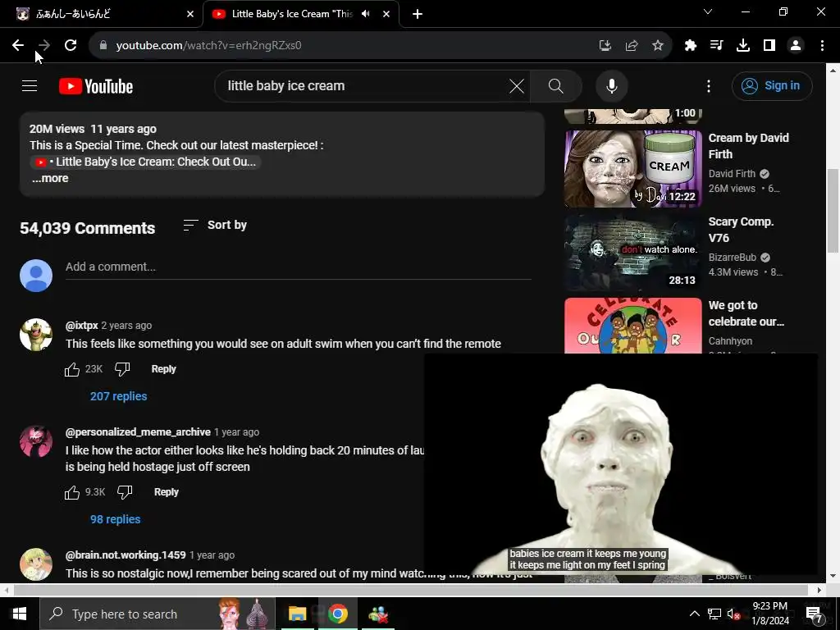Open media controls icon in toolbar
The image size is (840, 630).
pos(717,46)
